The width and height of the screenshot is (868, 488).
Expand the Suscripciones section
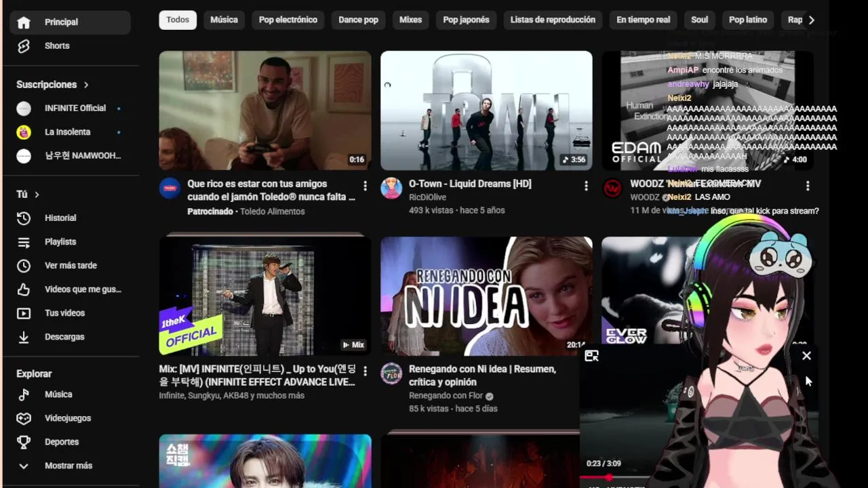86,85
